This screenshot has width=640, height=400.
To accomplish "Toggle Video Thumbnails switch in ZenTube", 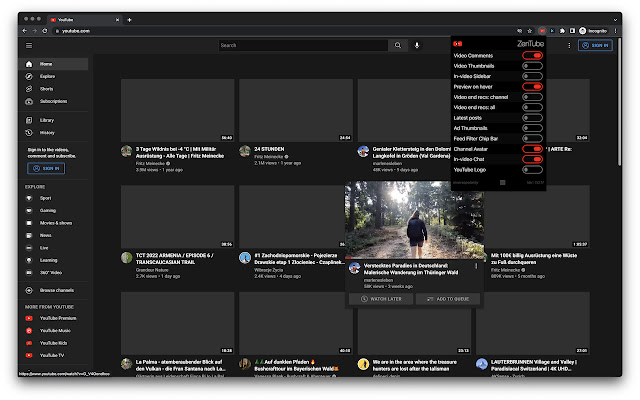I will click(532, 66).
